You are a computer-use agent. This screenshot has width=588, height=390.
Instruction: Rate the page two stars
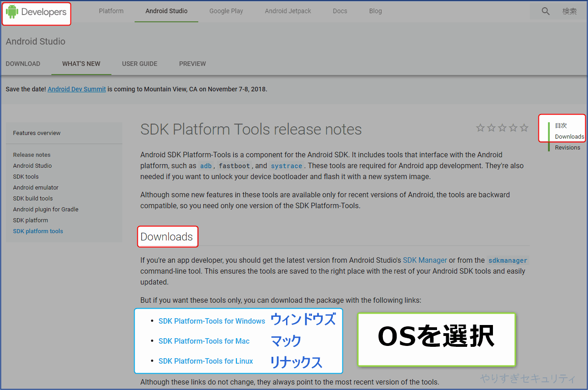491,128
